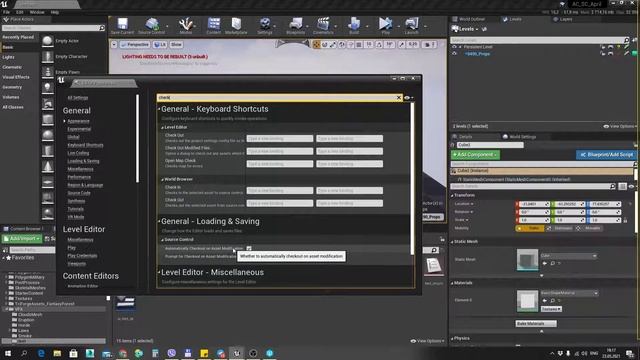640x360 pixels.
Task: Set Mobility to Movable
Action: 589,228
